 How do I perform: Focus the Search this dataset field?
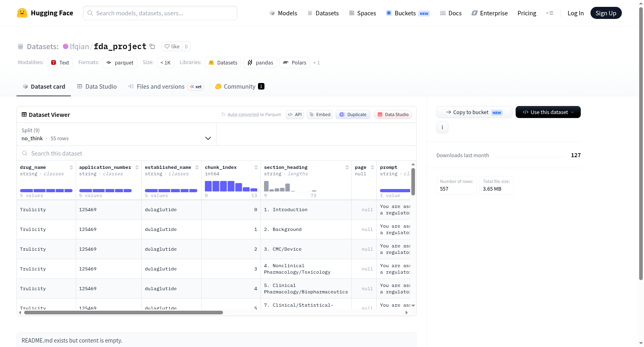click(217, 153)
